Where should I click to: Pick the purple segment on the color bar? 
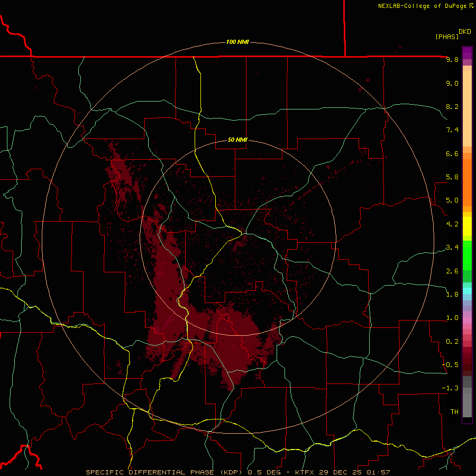(467, 53)
